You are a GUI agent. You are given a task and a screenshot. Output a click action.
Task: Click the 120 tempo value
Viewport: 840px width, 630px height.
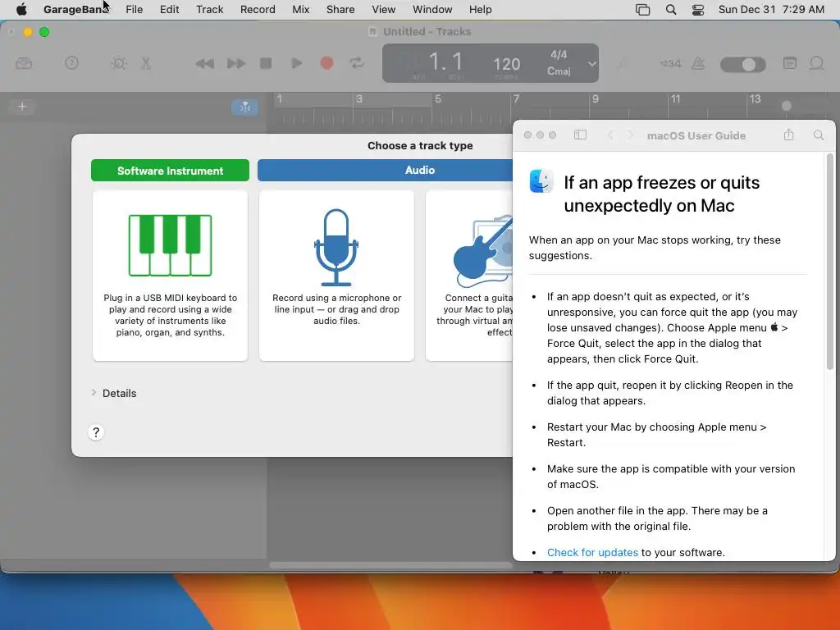pyautogui.click(x=506, y=64)
